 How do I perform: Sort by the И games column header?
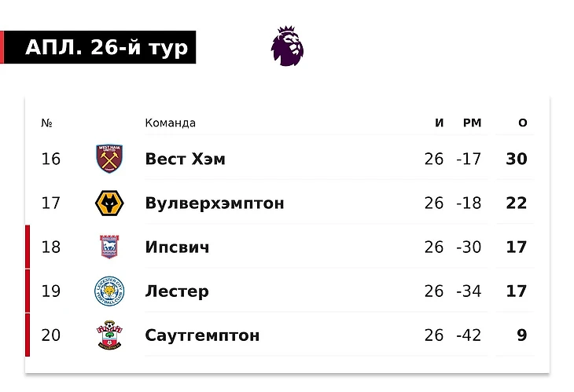[440, 123]
